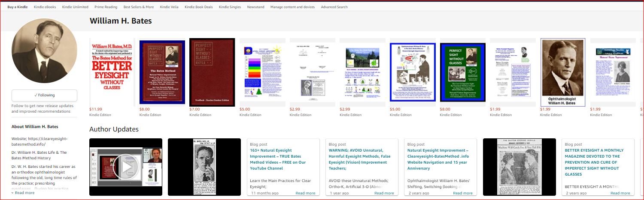This screenshot has height=200, width=644.
Task: Open Best Sellers & More
Action: (x=139, y=7)
